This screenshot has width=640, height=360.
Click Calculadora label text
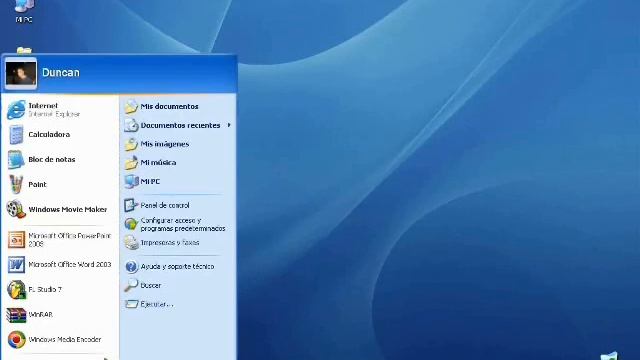(x=49, y=134)
